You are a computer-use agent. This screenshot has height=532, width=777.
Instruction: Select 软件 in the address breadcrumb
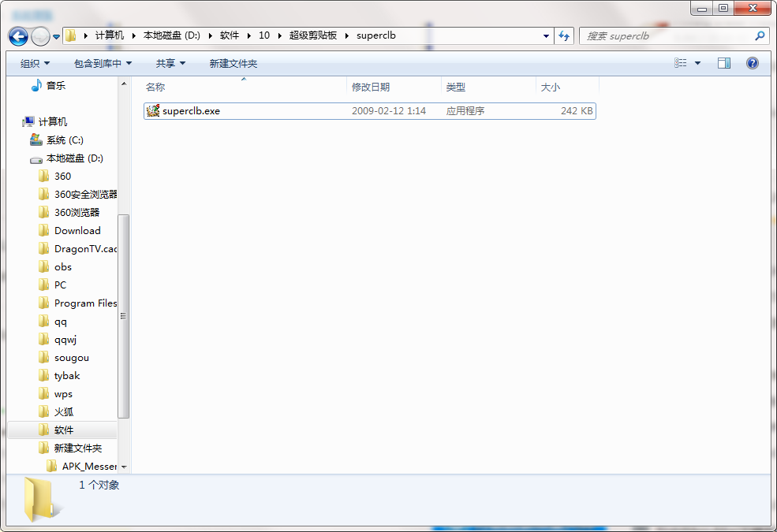click(230, 35)
